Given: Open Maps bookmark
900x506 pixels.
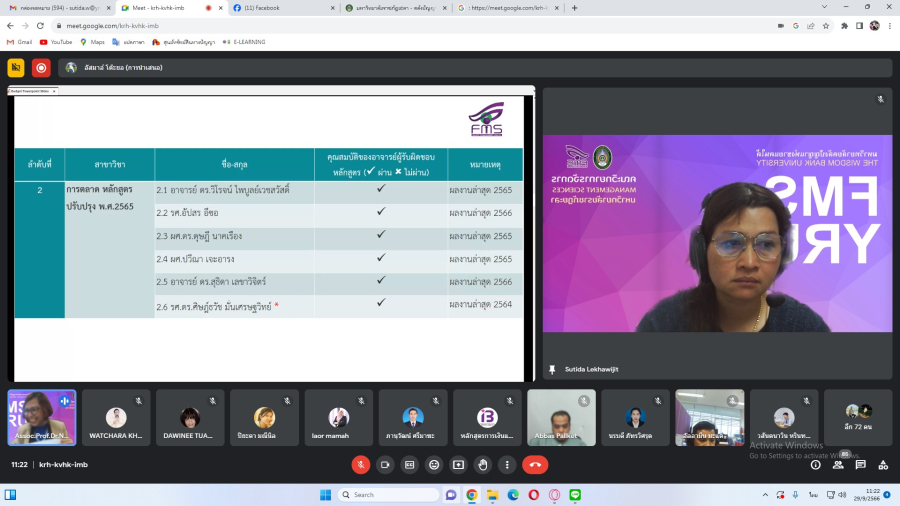Looking at the screenshot, I should point(92,42).
